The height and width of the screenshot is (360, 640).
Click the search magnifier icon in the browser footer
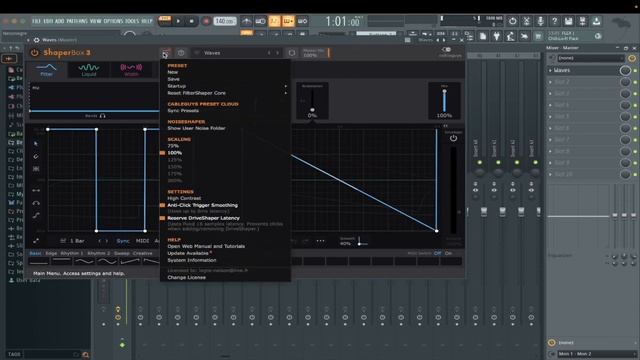(x=86, y=355)
